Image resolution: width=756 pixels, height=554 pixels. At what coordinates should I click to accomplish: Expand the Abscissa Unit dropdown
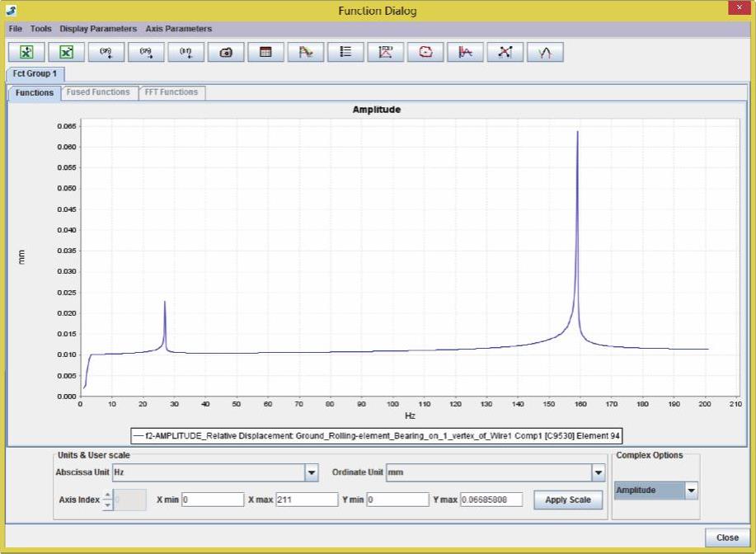(312, 473)
